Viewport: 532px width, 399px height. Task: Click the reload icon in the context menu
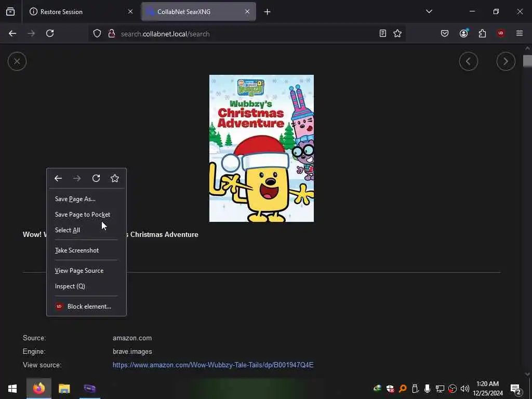coord(96,179)
